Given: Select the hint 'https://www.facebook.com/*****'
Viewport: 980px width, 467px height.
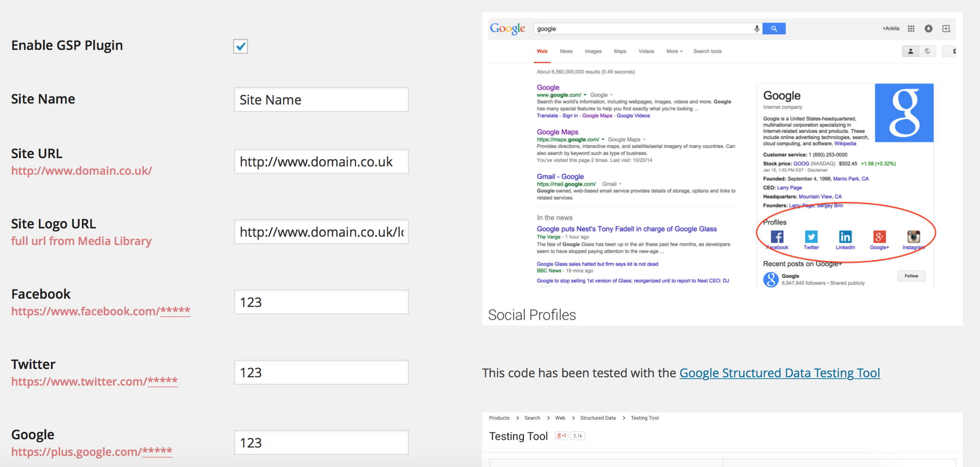Looking at the screenshot, I should pyautogui.click(x=101, y=311).
